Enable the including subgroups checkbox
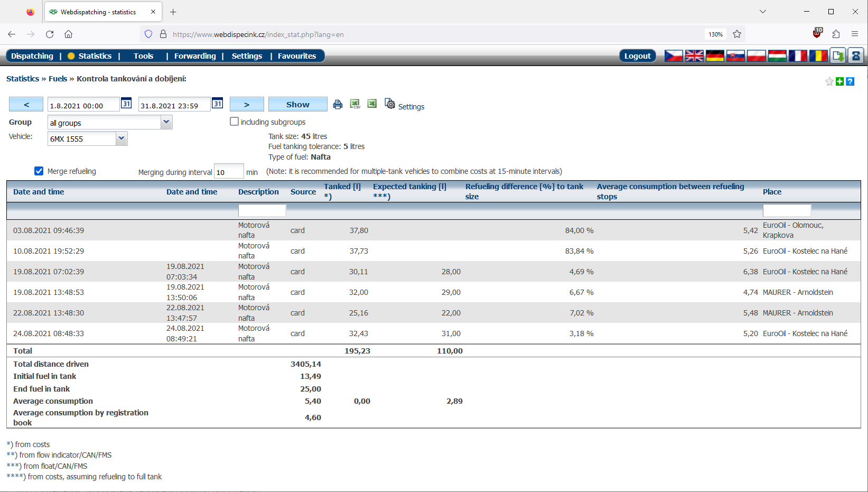The width and height of the screenshot is (868, 492). 234,122
